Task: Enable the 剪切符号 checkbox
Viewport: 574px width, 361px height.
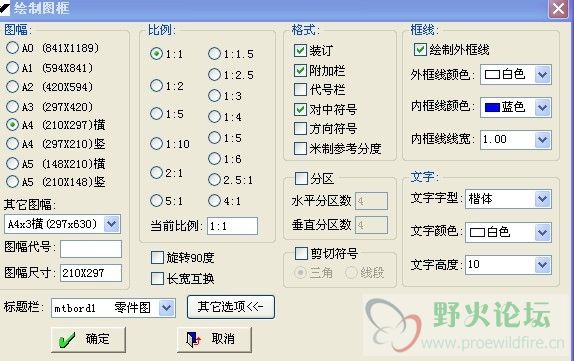Action: pyautogui.click(x=301, y=253)
